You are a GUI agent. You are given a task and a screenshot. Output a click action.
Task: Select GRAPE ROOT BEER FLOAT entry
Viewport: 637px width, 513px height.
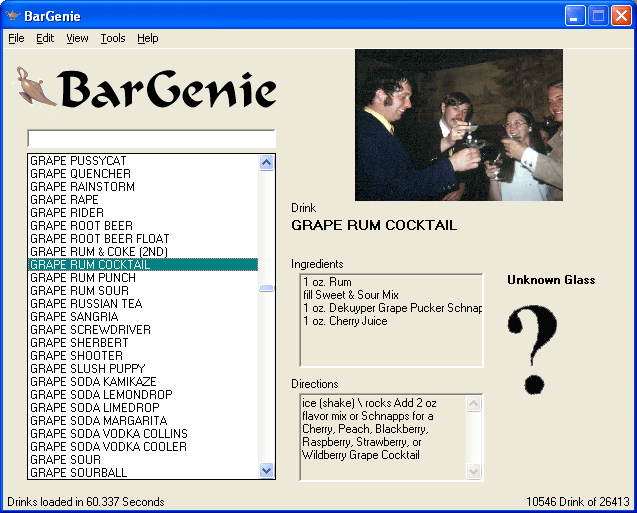click(x=143, y=239)
